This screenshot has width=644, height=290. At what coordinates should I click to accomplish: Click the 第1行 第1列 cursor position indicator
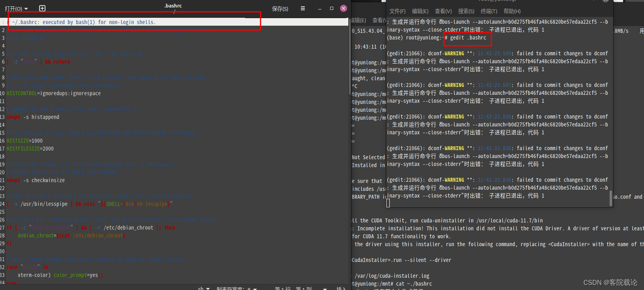coord(293,288)
